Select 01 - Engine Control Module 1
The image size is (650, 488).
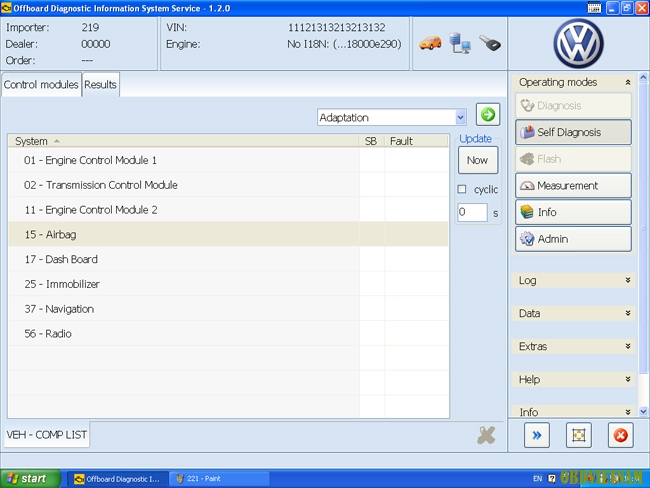coord(228,160)
